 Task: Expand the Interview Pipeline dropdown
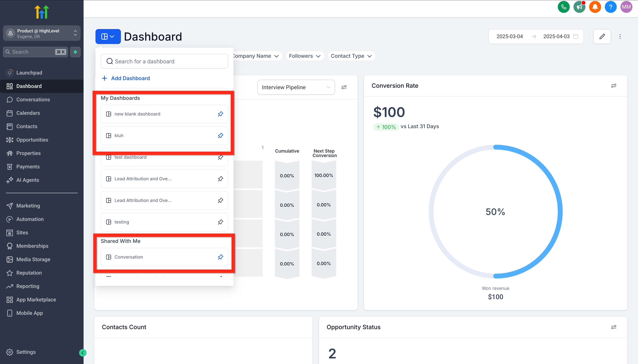coord(296,87)
